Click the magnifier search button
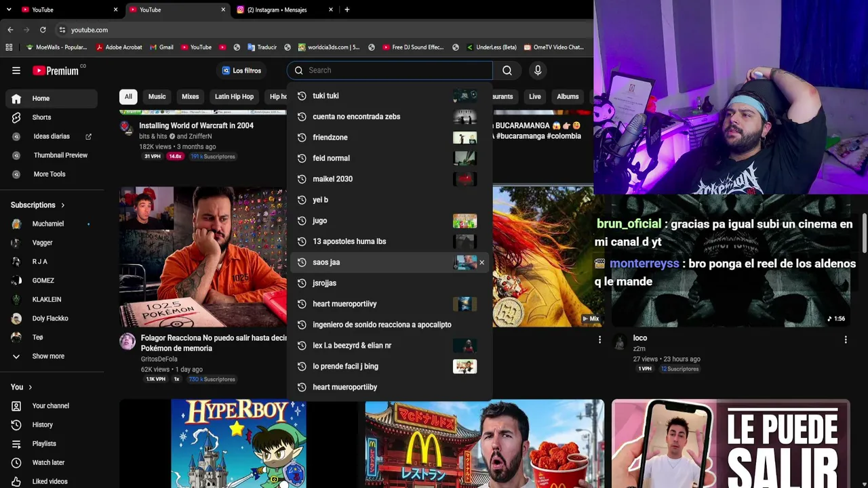 pos(507,70)
